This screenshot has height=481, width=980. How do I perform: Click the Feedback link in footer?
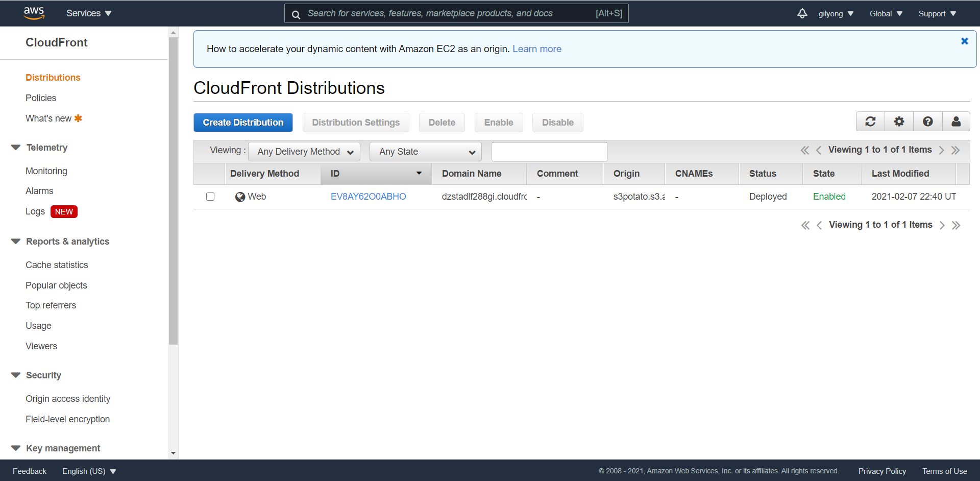point(30,471)
